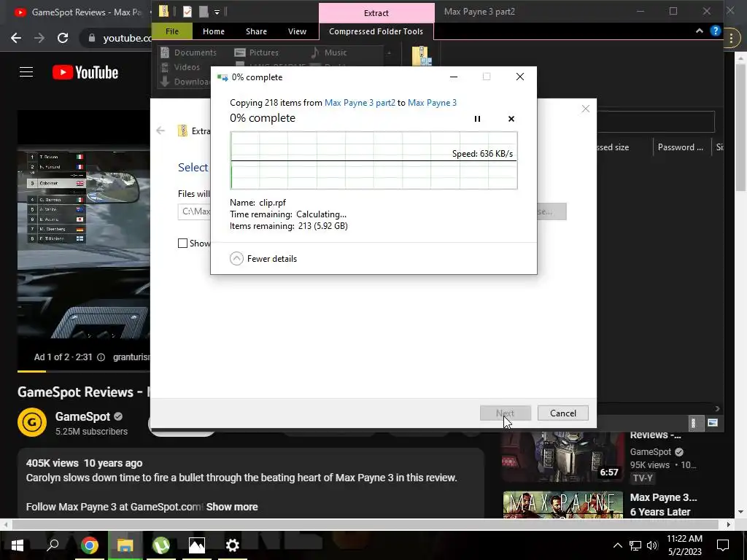Open the GameSpot channel avatar
The image size is (747, 560).
click(32, 422)
